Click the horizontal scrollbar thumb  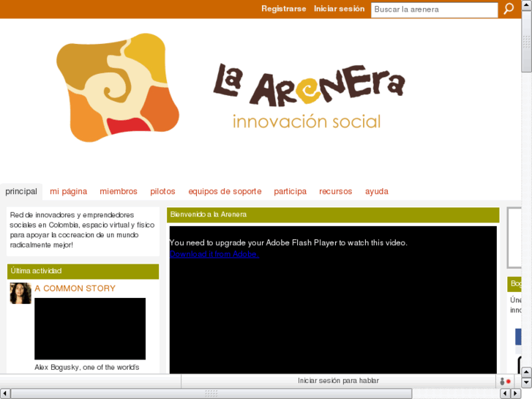click(211, 394)
